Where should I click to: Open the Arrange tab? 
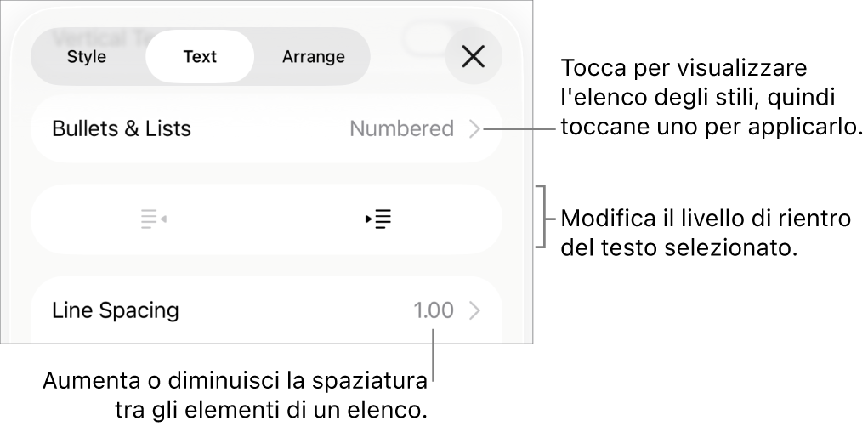tap(313, 57)
